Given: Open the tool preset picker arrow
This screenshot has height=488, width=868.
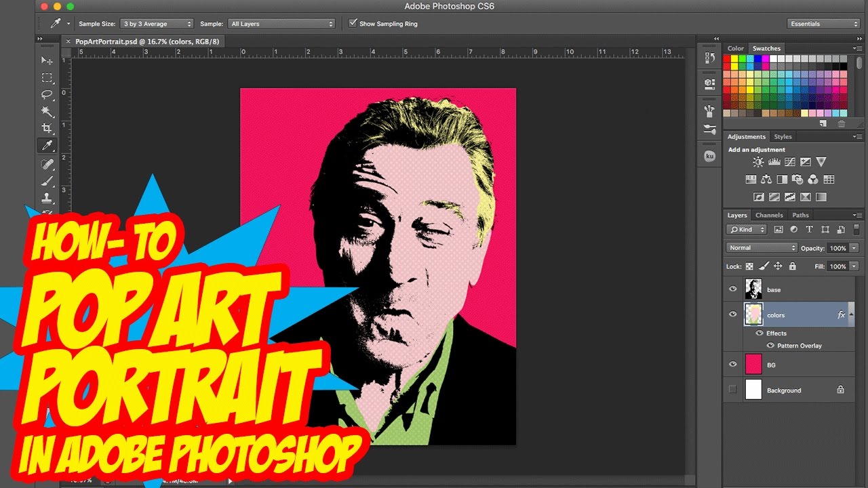Looking at the screenshot, I should pyautogui.click(x=68, y=24).
